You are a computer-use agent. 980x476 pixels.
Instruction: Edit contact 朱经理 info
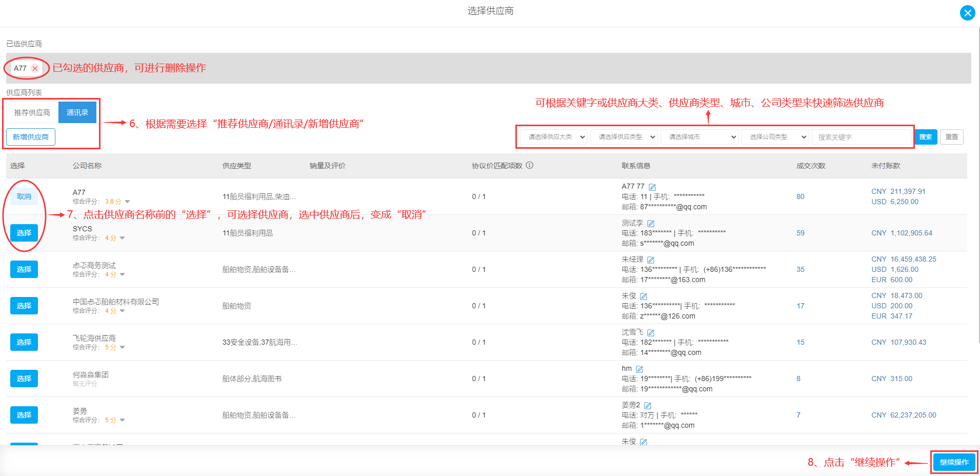(651, 260)
